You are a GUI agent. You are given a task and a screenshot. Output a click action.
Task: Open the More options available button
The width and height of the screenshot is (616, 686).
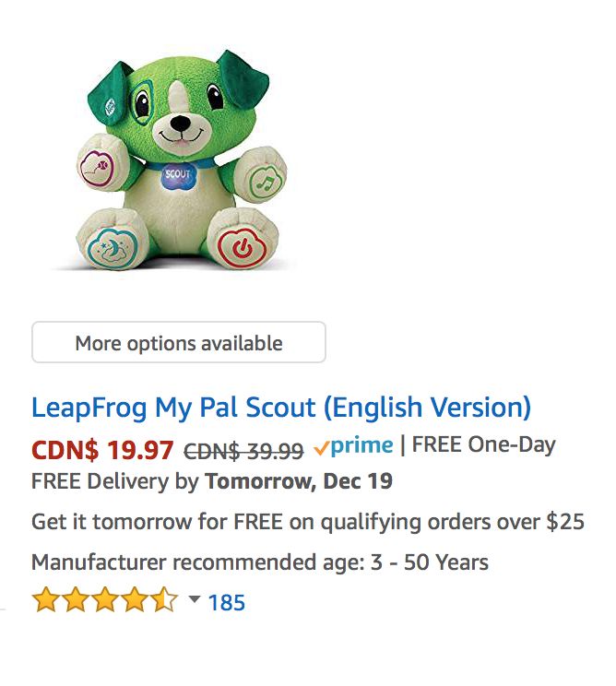click(179, 342)
